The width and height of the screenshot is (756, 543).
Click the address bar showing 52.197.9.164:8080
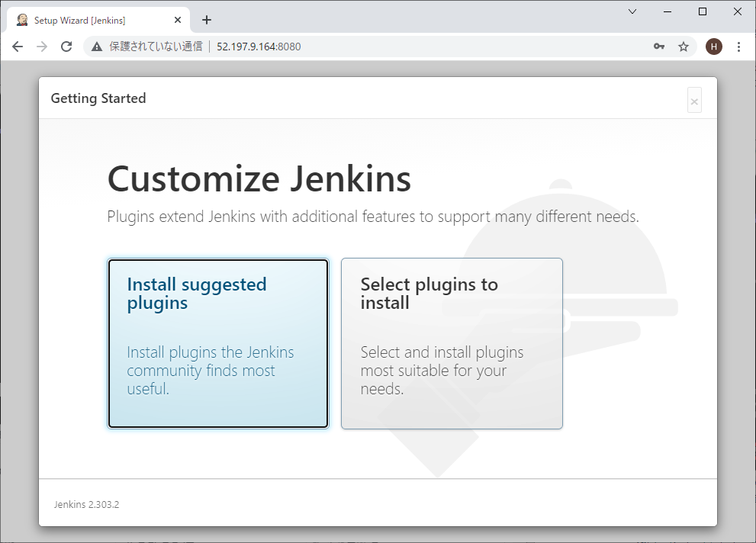pos(381,47)
